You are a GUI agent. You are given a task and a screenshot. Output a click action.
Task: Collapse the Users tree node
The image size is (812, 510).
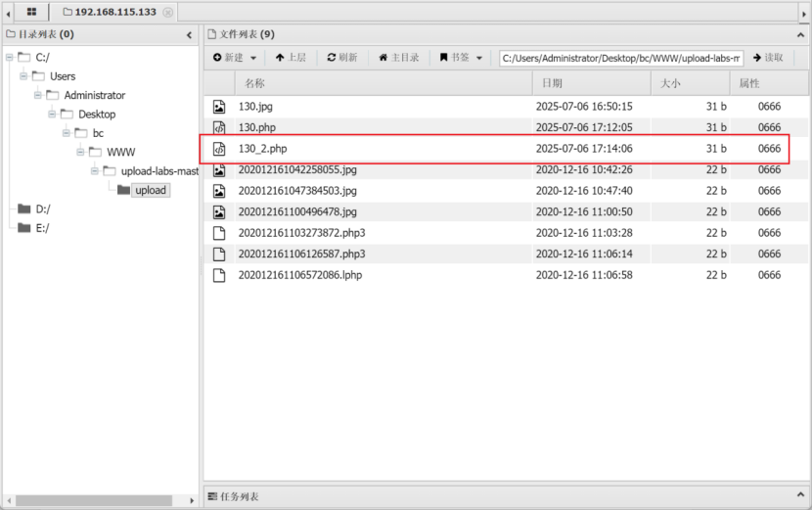click(x=23, y=76)
